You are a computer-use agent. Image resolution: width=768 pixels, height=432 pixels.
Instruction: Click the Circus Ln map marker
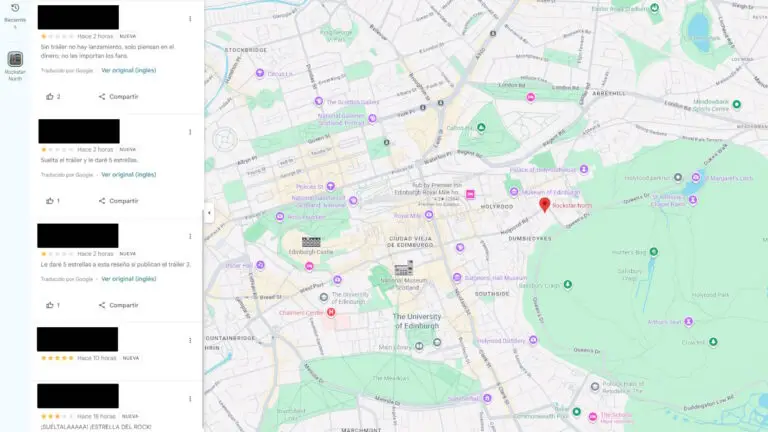260,73
